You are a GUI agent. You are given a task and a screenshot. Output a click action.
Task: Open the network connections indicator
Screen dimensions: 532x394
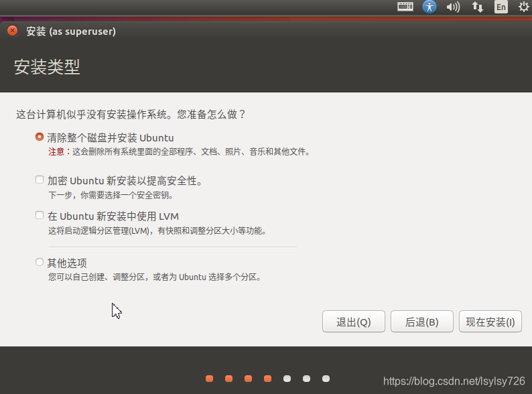(x=478, y=7)
